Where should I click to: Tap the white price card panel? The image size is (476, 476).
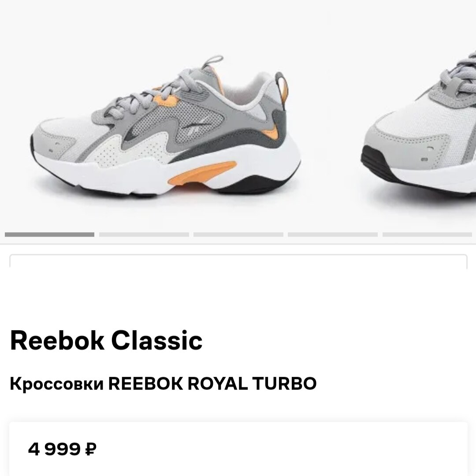coord(238,449)
